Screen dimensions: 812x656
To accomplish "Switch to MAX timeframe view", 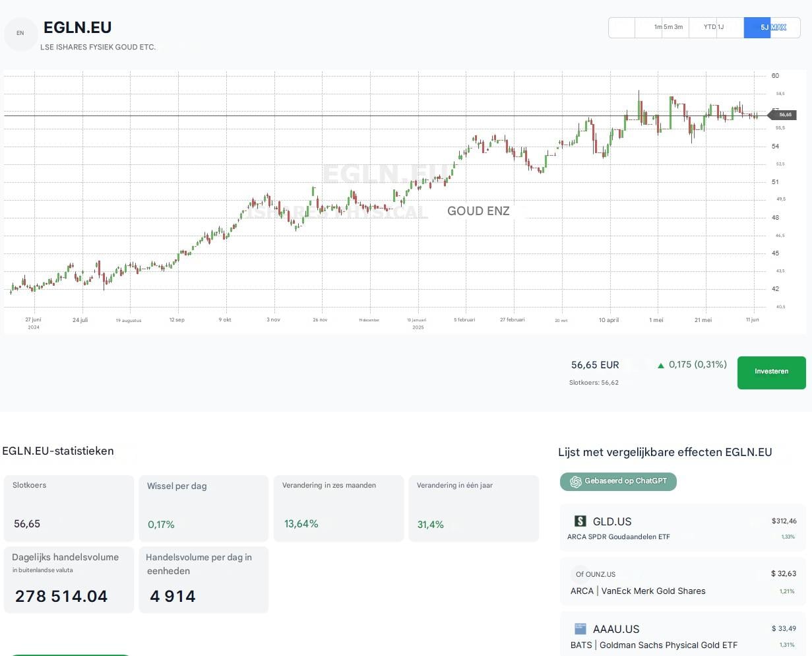I will click(x=778, y=27).
